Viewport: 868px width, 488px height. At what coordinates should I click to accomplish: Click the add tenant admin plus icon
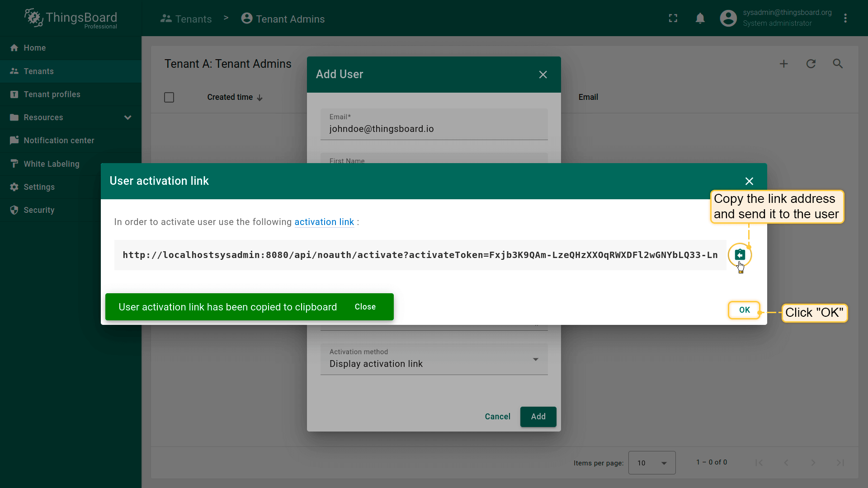click(783, 64)
